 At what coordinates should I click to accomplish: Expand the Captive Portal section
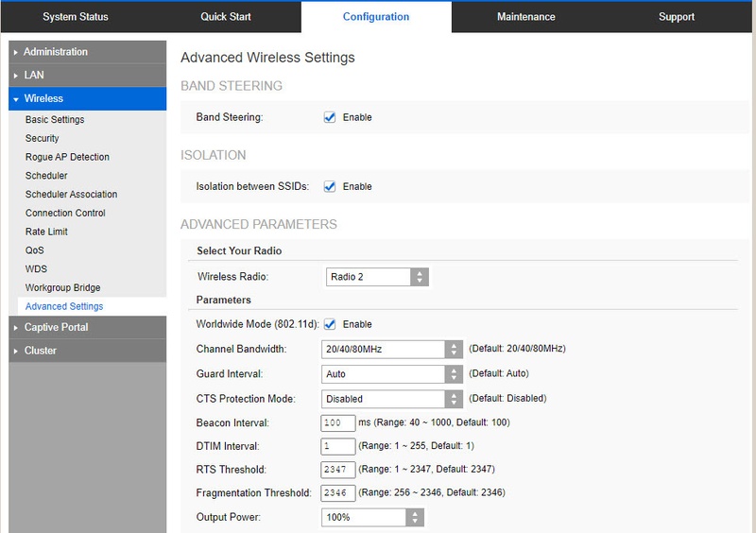pos(56,327)
